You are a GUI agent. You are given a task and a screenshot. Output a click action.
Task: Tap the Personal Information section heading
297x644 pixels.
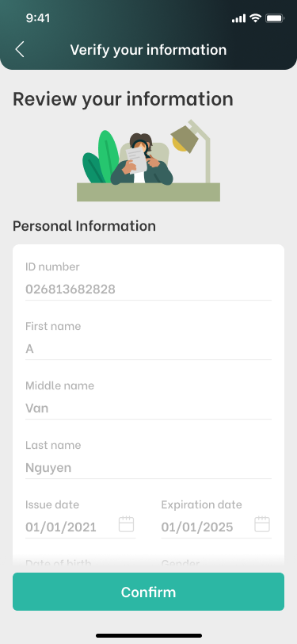(84, 226)
